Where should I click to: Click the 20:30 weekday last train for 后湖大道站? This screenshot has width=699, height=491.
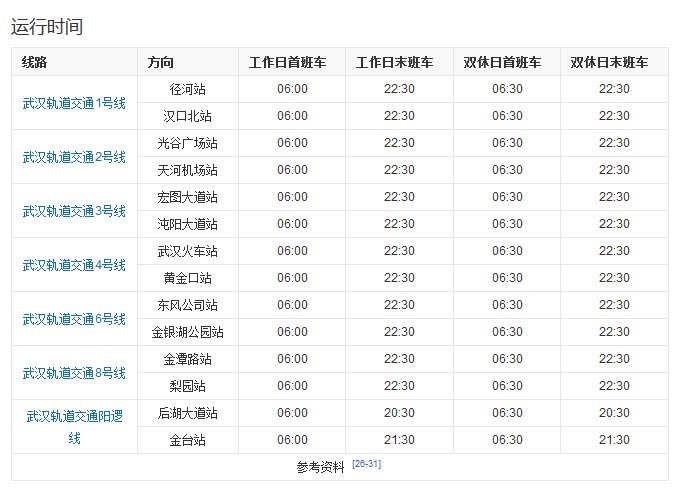click(x=399, y=413)
